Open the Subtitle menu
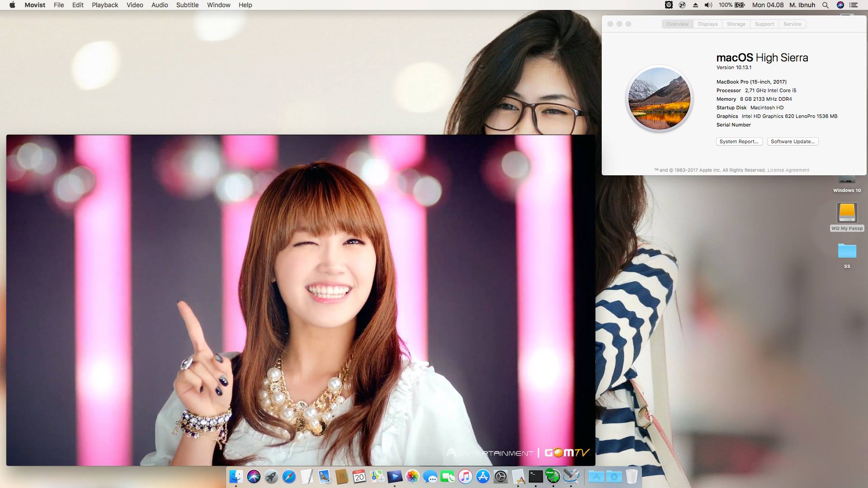The image size is (868, 488). click(187, 5)
